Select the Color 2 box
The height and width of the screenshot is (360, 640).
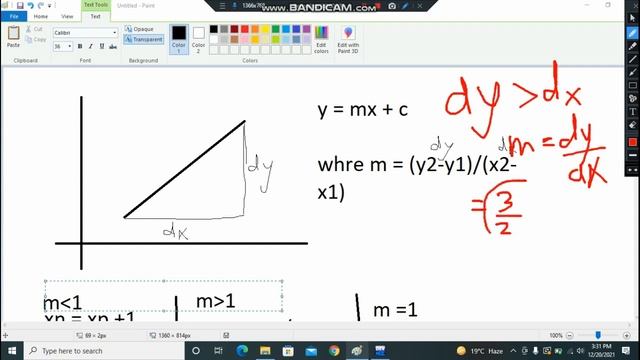198,39
